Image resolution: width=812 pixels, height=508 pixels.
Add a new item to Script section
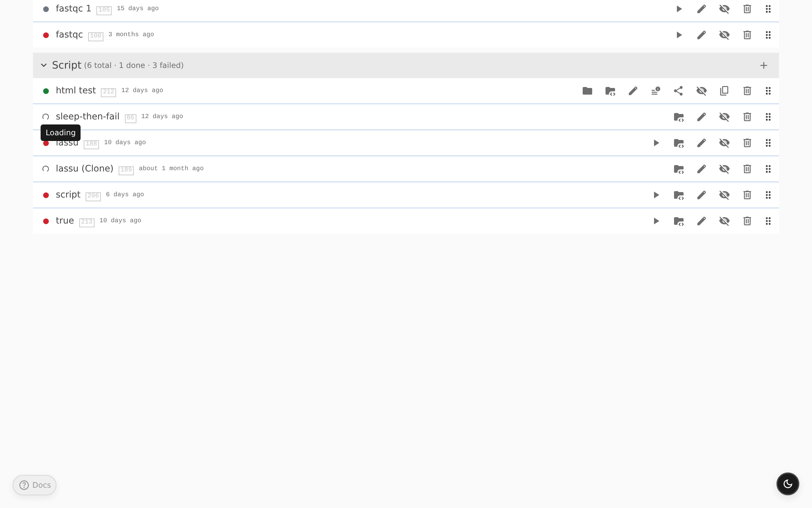pyautogui.click(x=764, y=65)
